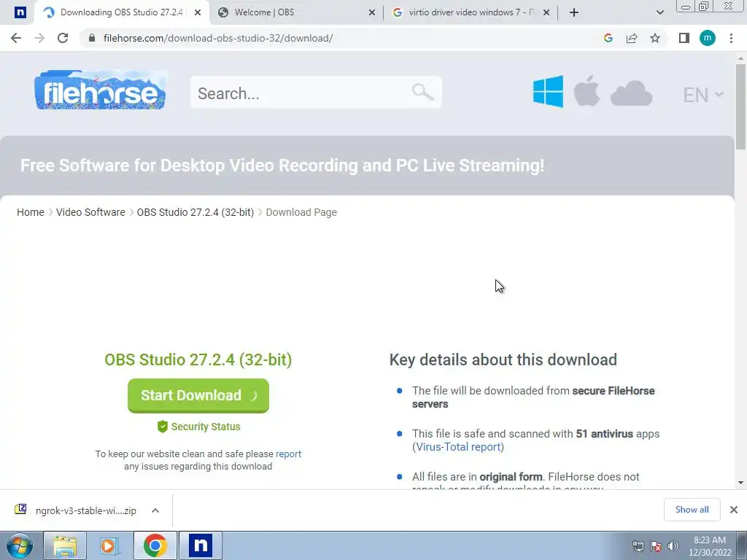Open the 'n' app in taskbar
Viewport: 747px width, 560px height.
point(200,545)
